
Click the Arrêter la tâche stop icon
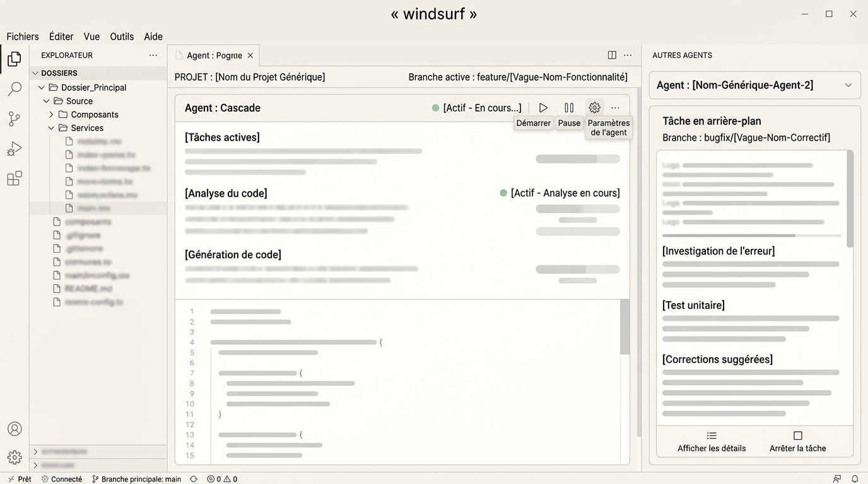coord(798,435)
